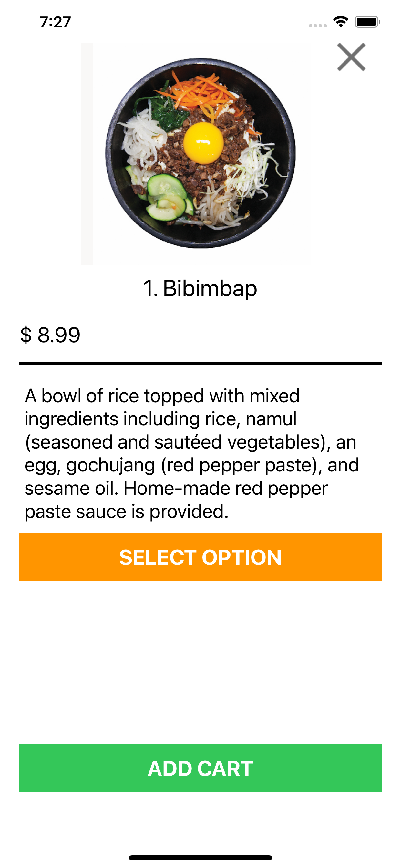Image resolution: width=401 pixels, height=868 pixels.
Task: Tap the $ 8.99 price label
Action: (x=50, y=335)
